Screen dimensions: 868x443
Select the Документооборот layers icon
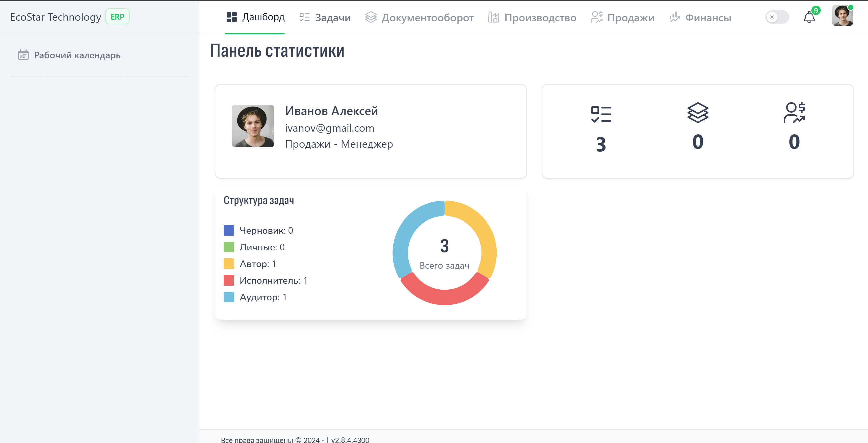371,17
